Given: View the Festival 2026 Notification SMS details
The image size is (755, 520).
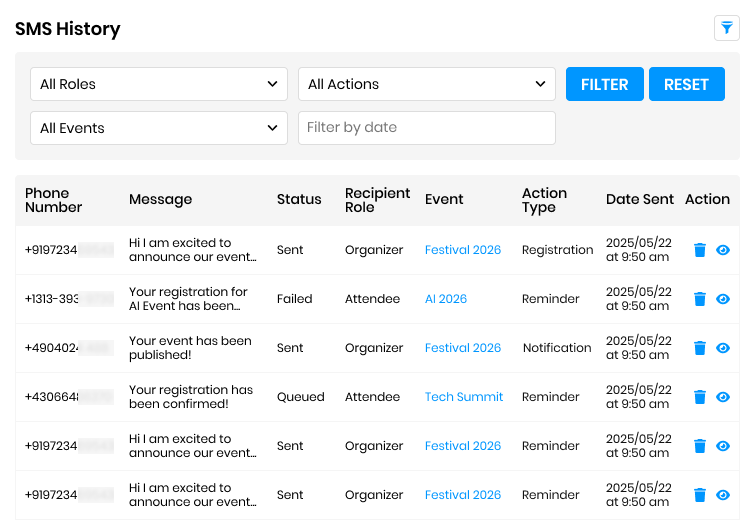Looking at the screenshot, I should pyautogui.click(x=723, y=348).
